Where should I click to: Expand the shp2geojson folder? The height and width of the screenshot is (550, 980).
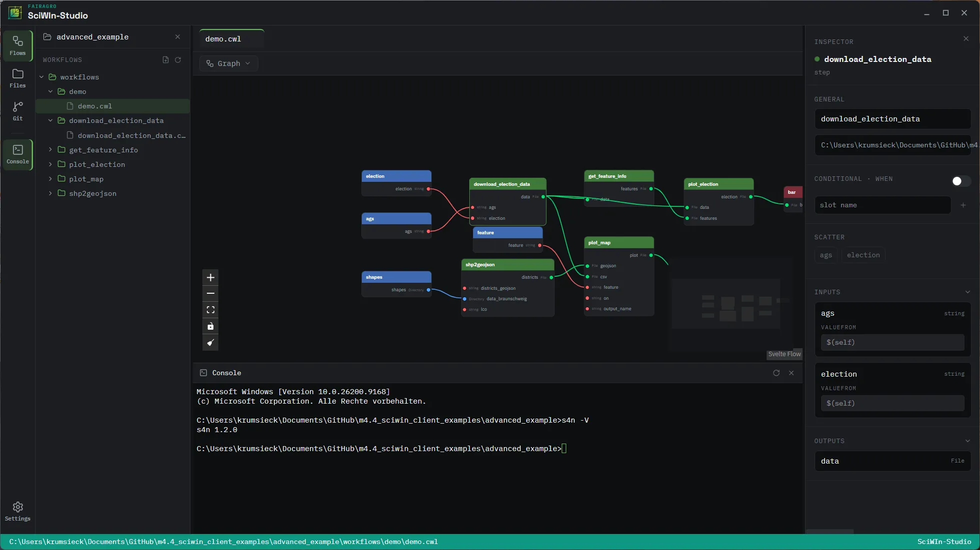click(x=50, y=193)
